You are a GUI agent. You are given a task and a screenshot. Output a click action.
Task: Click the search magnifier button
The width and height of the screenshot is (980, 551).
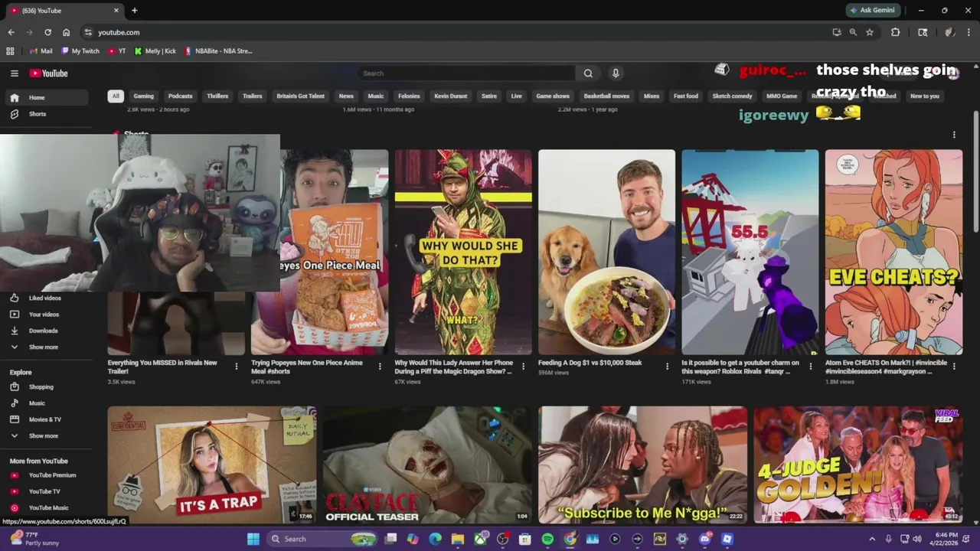click(x=588, y=73)
